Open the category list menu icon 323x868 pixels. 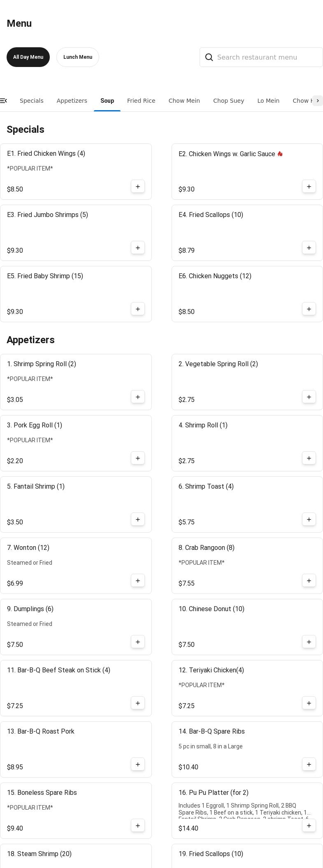pos(3,101)
